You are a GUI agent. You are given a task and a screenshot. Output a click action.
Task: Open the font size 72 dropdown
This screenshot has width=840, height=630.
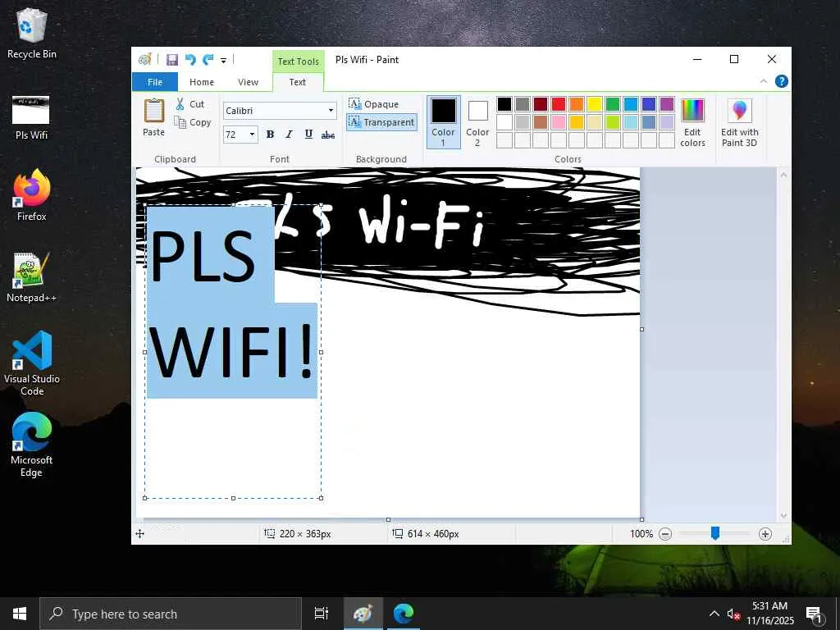(x=252, y=135)
